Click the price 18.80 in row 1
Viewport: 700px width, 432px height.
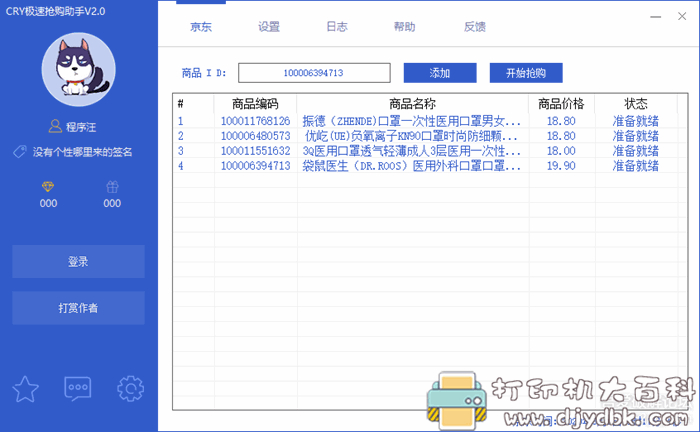(x=561, y=121)
